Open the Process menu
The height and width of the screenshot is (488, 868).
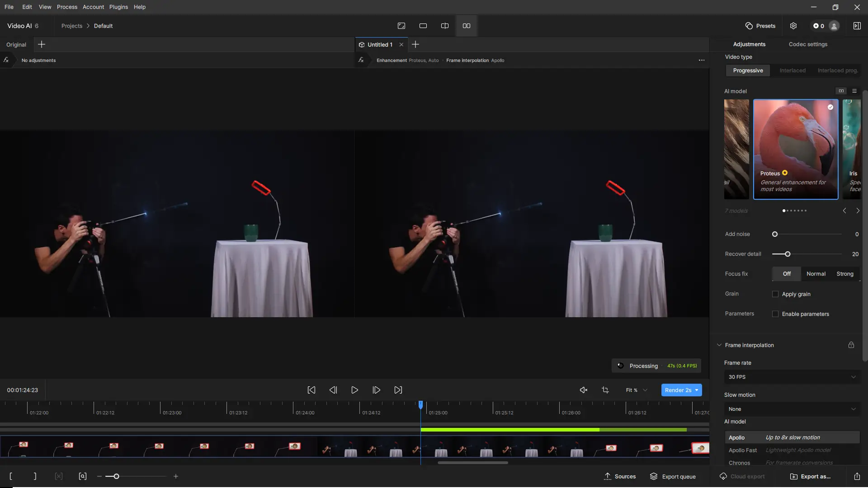(x=67, y=7)
